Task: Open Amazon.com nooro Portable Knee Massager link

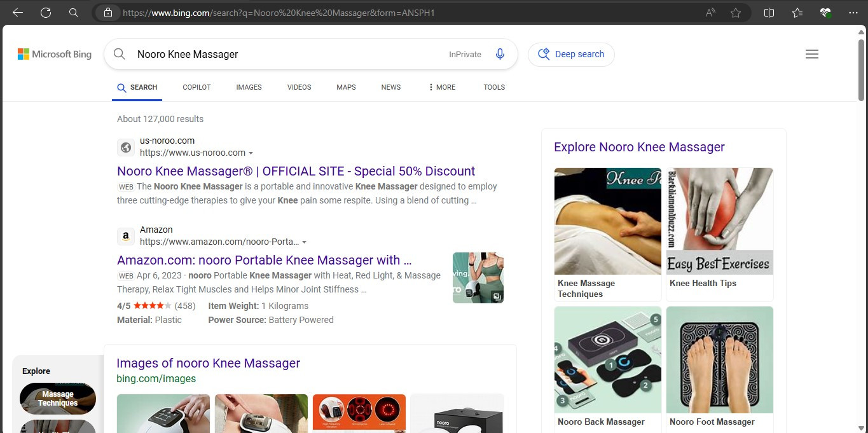Action: pyautogui.click(x=265, y=260)
